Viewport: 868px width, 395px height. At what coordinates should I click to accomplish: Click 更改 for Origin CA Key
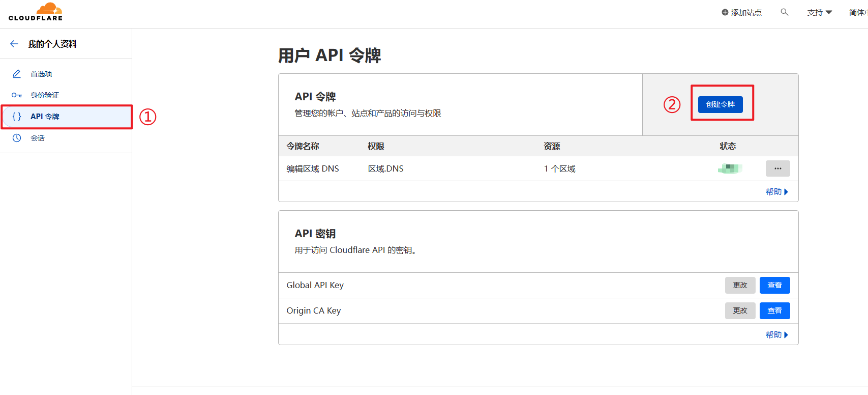coord(740,311)
